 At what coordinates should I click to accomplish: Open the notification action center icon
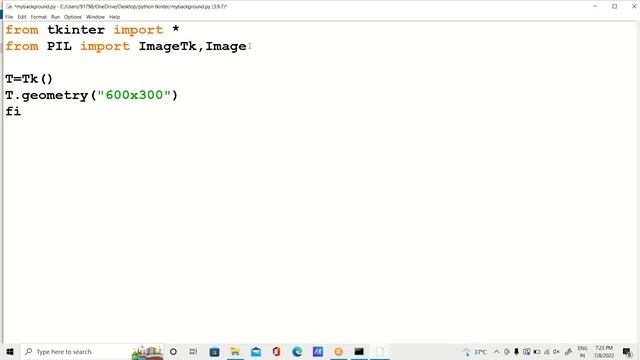pyautogui.click(x=627, y=351)
